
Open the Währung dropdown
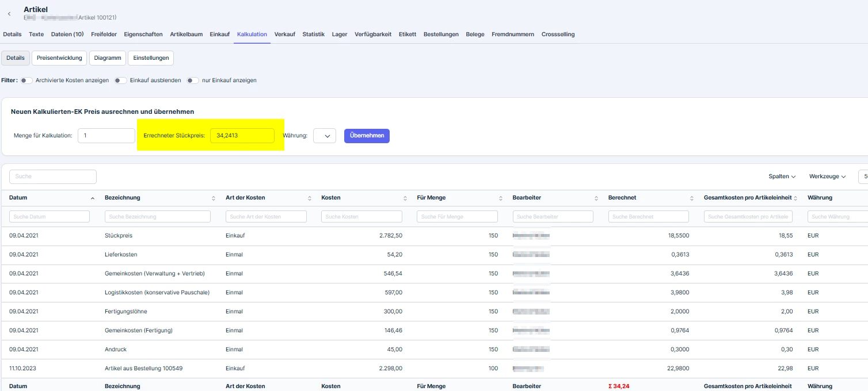[325, 136]
